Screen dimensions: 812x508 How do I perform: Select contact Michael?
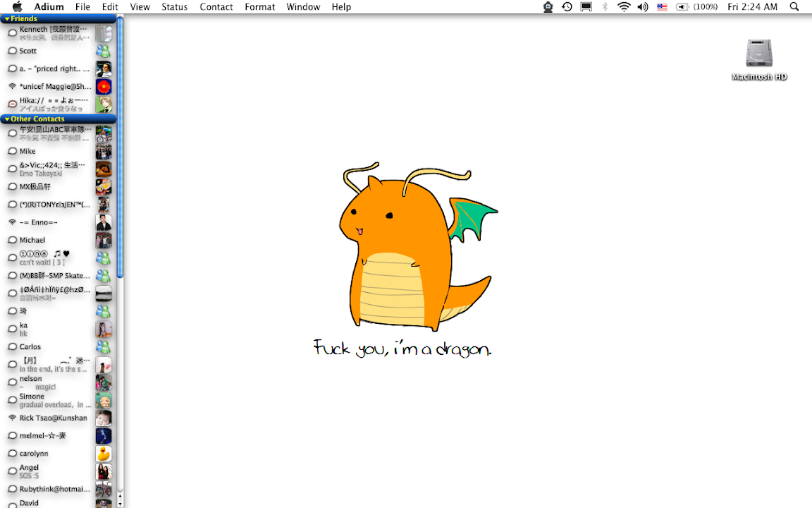pos(58,240)
